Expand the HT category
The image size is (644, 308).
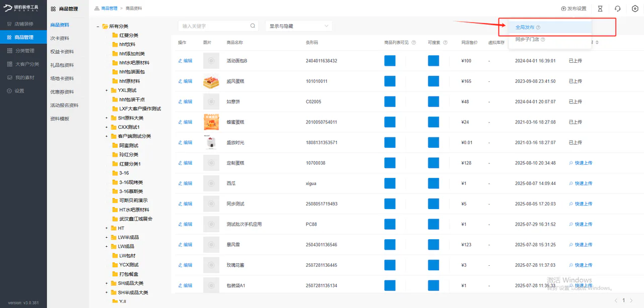click(x=107, y=228)
